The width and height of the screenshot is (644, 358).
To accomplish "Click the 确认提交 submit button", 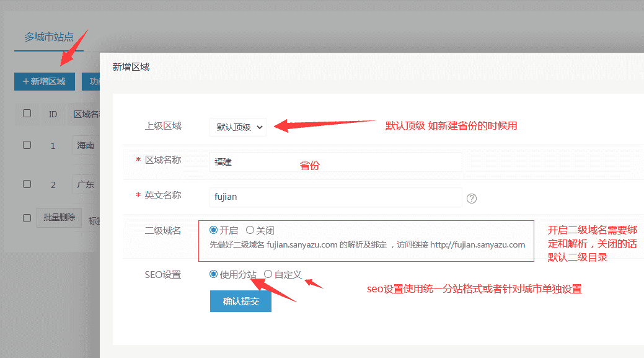I will pos(240,301).
